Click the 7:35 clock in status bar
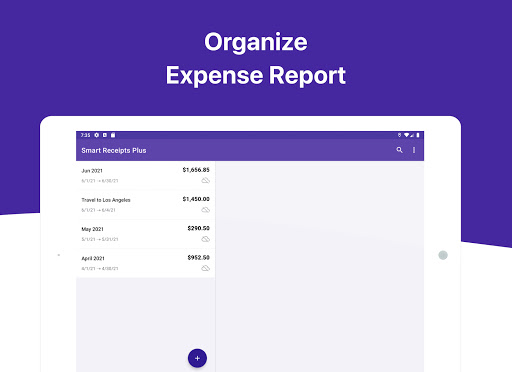Screen dimensions: 512x372 pos(85,135)
